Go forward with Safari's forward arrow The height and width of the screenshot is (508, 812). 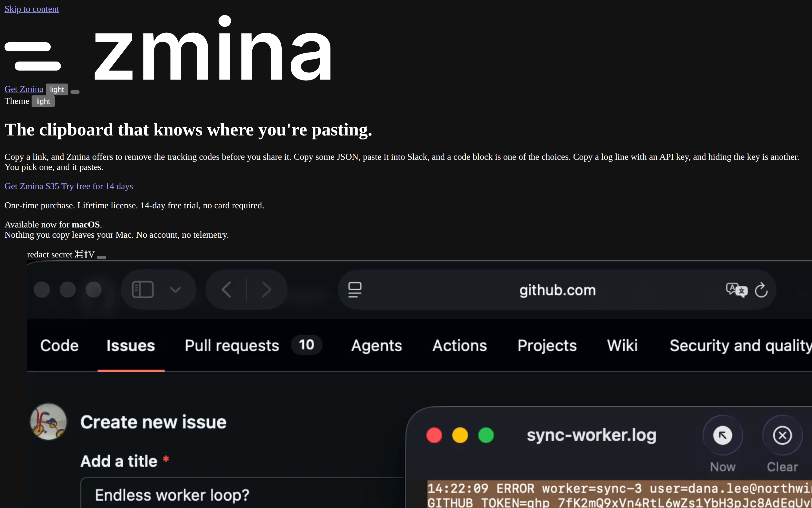point(266,290)
